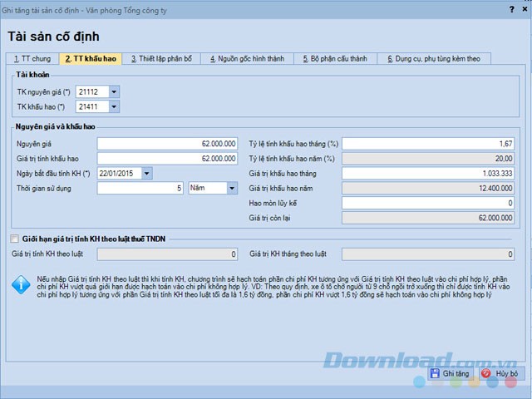Go to 4. Nguồn gốc hình thành tab

(247, 59)
